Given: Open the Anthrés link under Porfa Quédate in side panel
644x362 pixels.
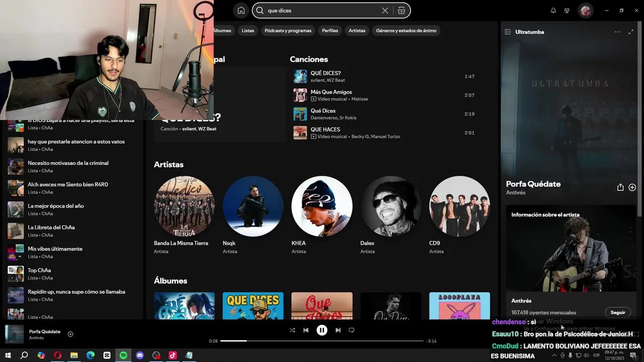Looking at the screenshot, I should pyautogui.click(x=516, y=193).
